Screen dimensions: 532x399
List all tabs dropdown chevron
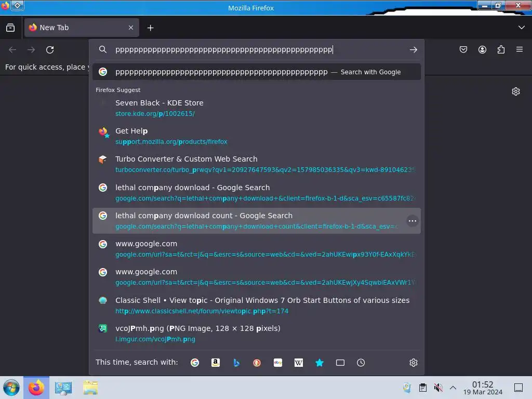click(522, 28)
